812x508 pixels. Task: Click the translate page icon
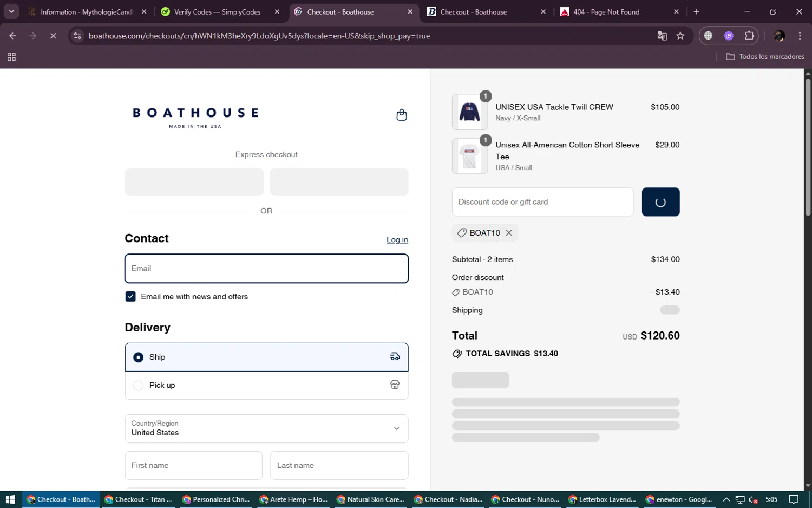pos(662,36)
